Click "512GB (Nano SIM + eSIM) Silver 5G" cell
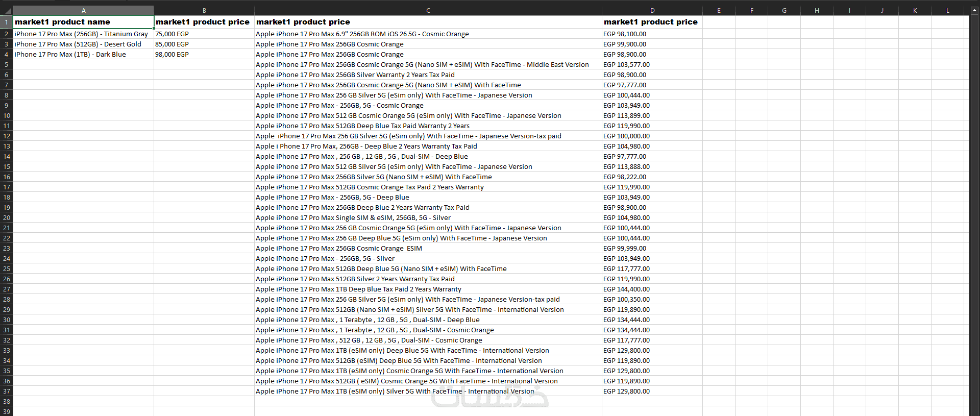980x416 pixels. coord(428,309)
